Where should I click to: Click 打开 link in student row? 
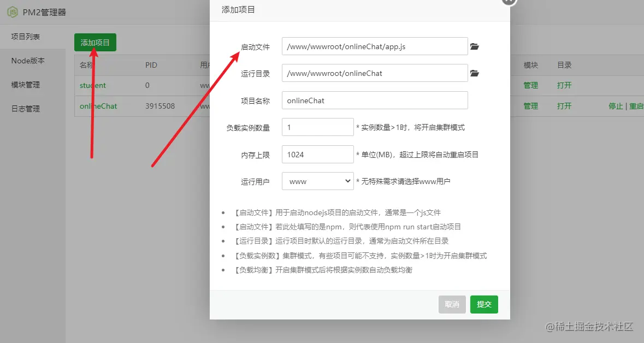tap(564, 85)
